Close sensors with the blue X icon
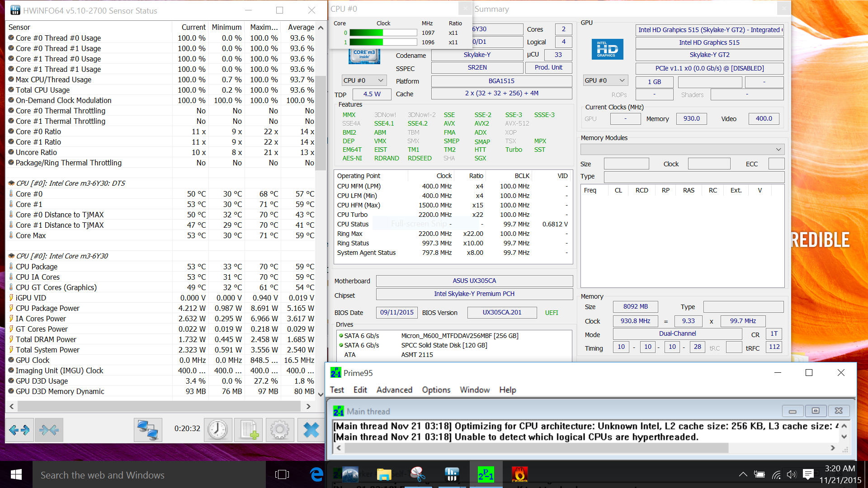The width and height of the screenshot is (868, 488). (x=311, y=430)
